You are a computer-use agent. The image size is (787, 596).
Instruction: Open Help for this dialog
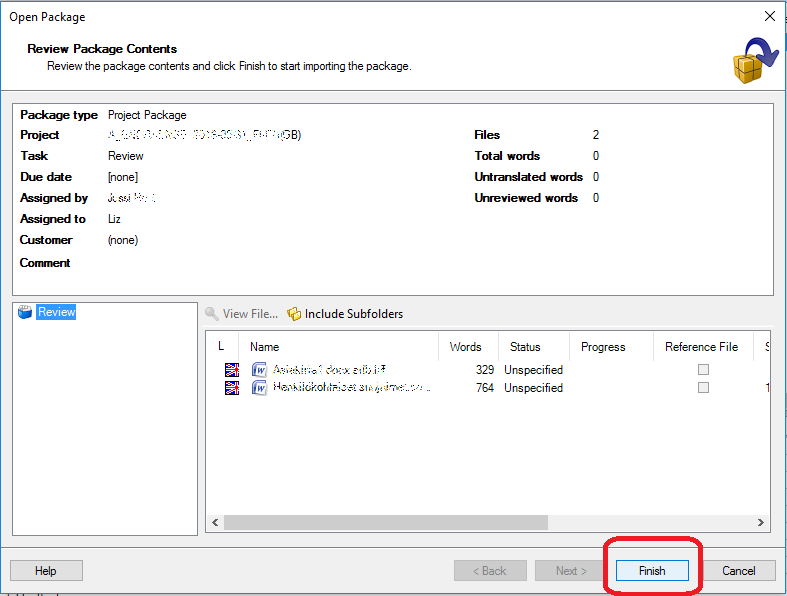46,571
